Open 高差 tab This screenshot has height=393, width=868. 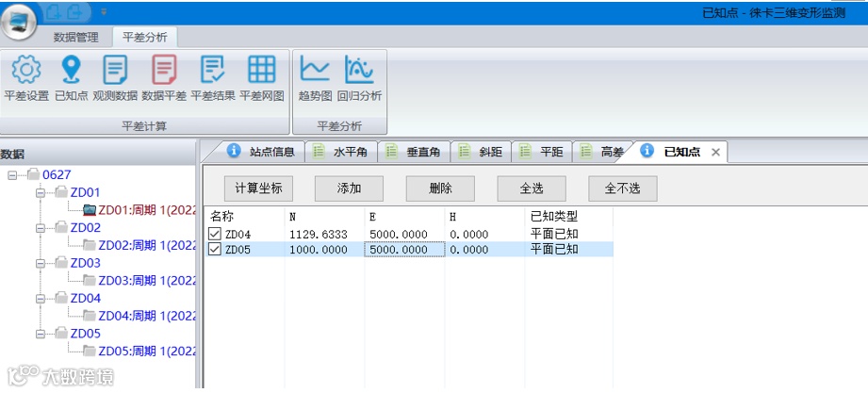602,152
